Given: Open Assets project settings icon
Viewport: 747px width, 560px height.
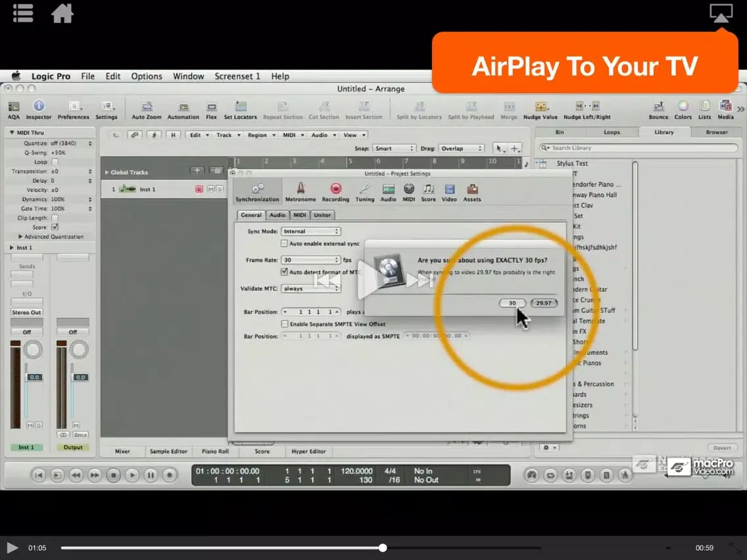Looking at the screenshot, I should point(472,193).
